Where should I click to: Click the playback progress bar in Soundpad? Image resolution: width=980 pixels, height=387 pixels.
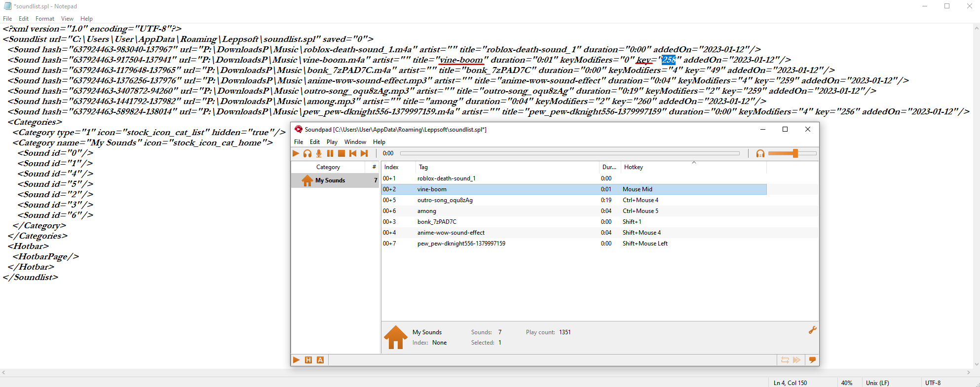pyautogui.click(x=570, y=153)
